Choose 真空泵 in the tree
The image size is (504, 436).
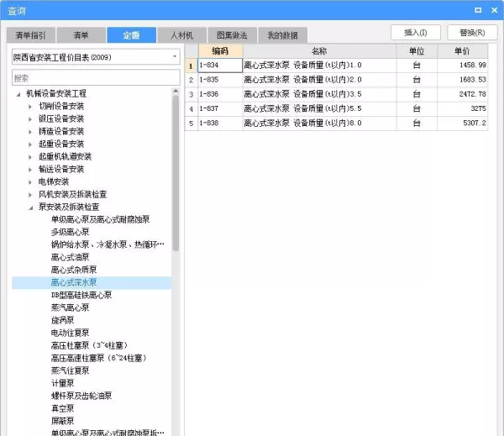(63, 408)
